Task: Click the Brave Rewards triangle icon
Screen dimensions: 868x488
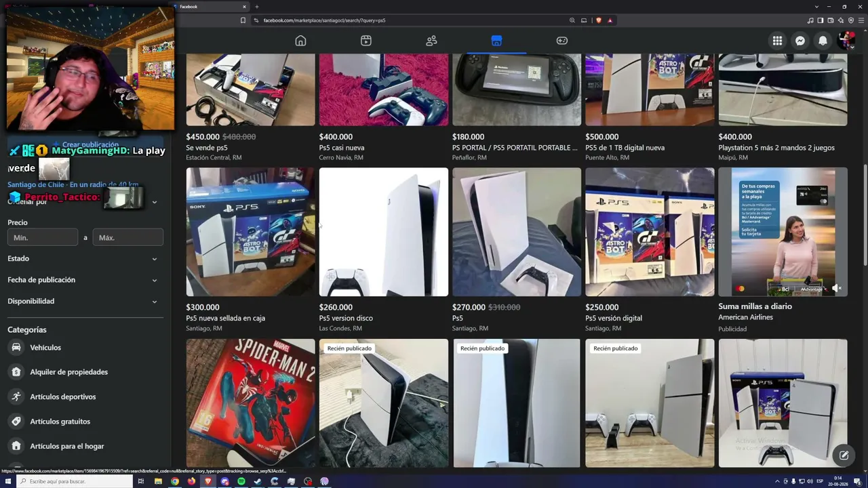Action: coord(610,20)
